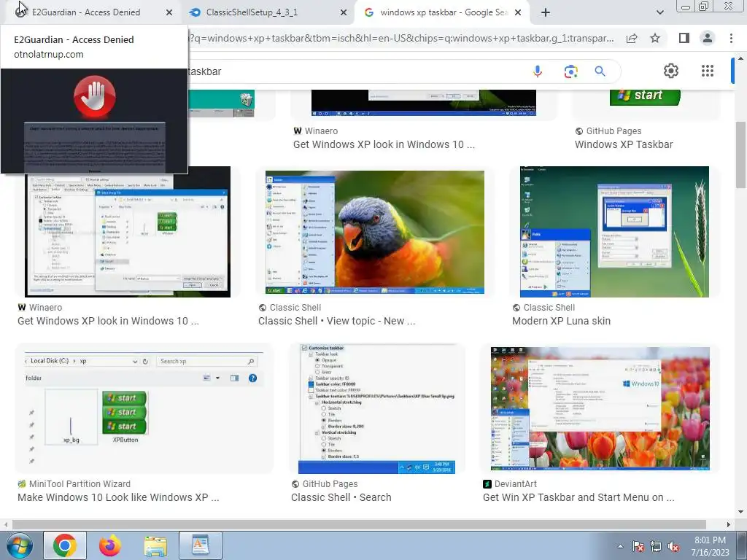The image size is (747, 560).
Task: Click the Chrome taskbar icon
Action: tap(65, 545)
